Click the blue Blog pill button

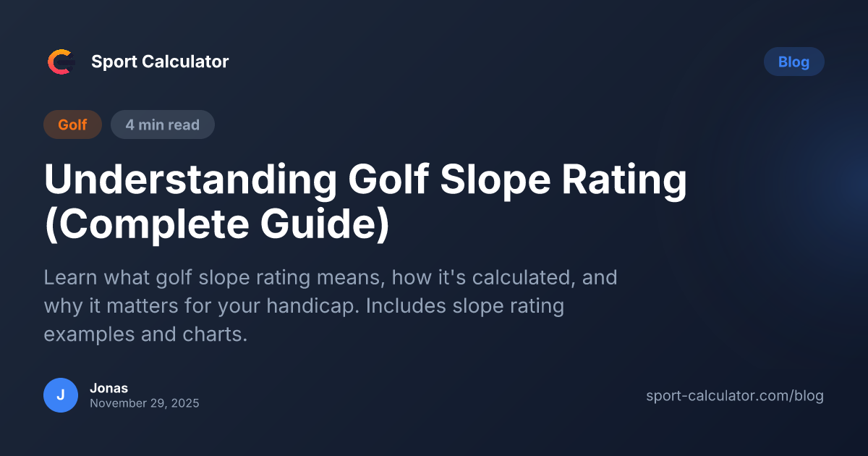793,62
